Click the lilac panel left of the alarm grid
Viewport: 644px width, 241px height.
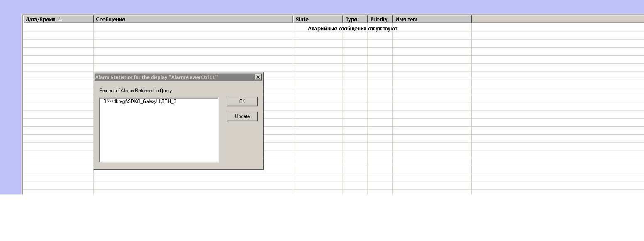[11, 104]
